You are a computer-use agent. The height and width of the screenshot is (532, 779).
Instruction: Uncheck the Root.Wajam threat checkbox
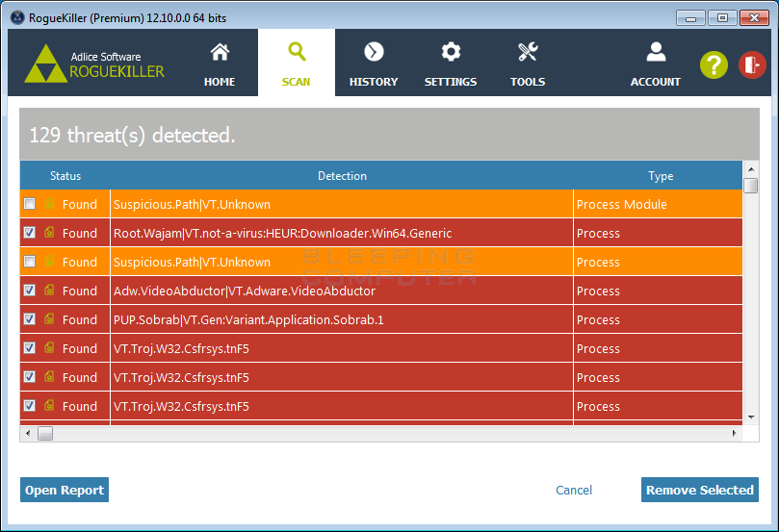coord(29,232)
